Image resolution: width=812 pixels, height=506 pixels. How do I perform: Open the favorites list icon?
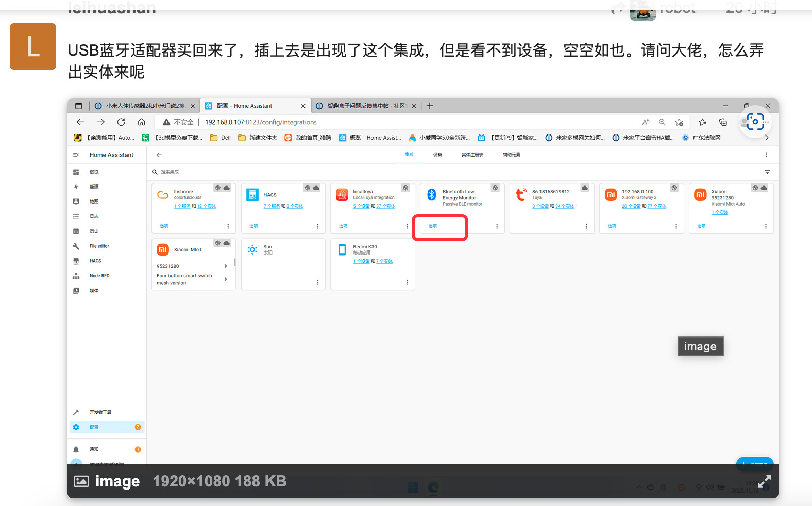pos(702,122)
